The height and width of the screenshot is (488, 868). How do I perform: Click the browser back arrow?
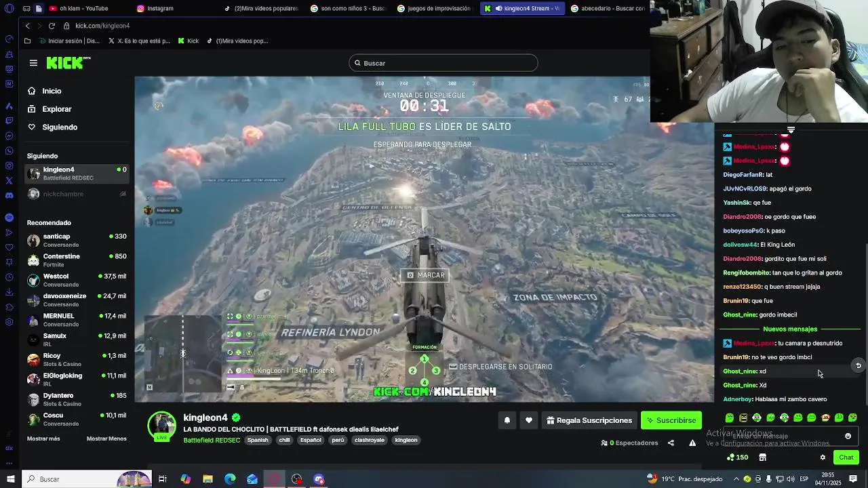pos(27,26)
